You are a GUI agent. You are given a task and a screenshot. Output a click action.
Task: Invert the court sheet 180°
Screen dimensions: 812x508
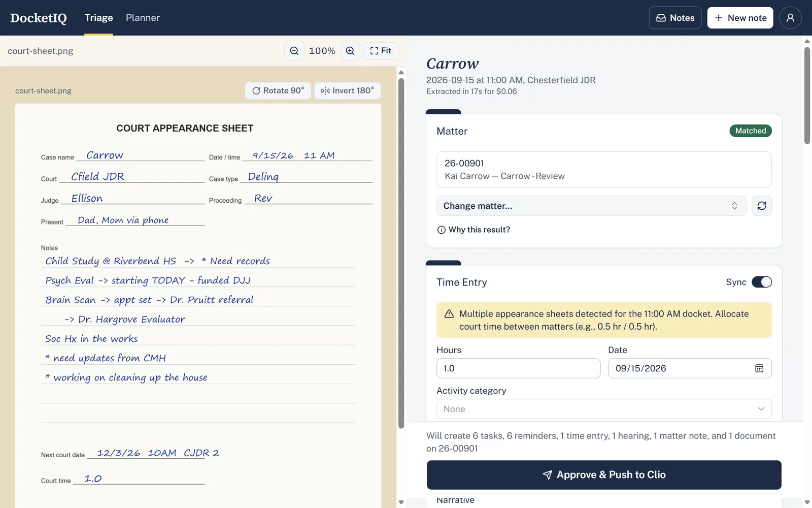pos(348,90)
